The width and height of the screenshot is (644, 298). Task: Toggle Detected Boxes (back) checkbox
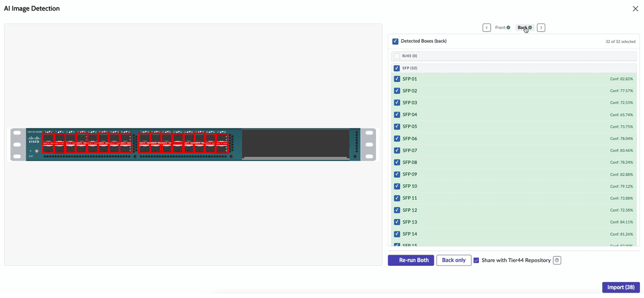395,41
